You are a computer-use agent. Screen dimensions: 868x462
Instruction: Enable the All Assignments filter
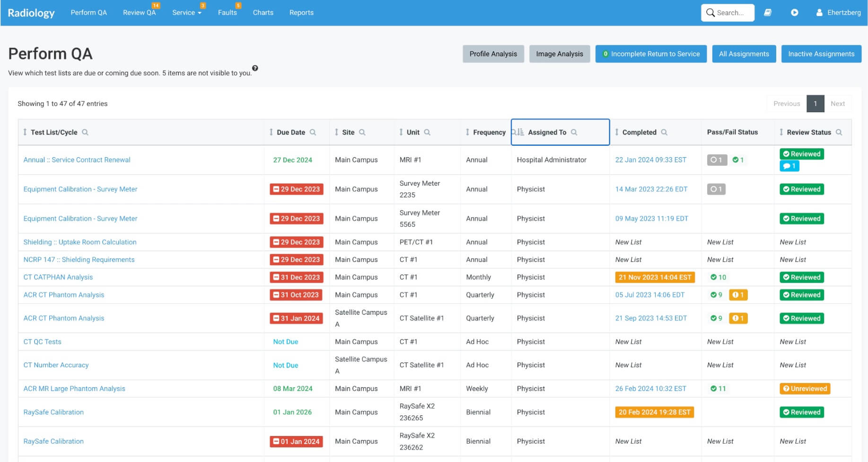(x=744, y=54)
